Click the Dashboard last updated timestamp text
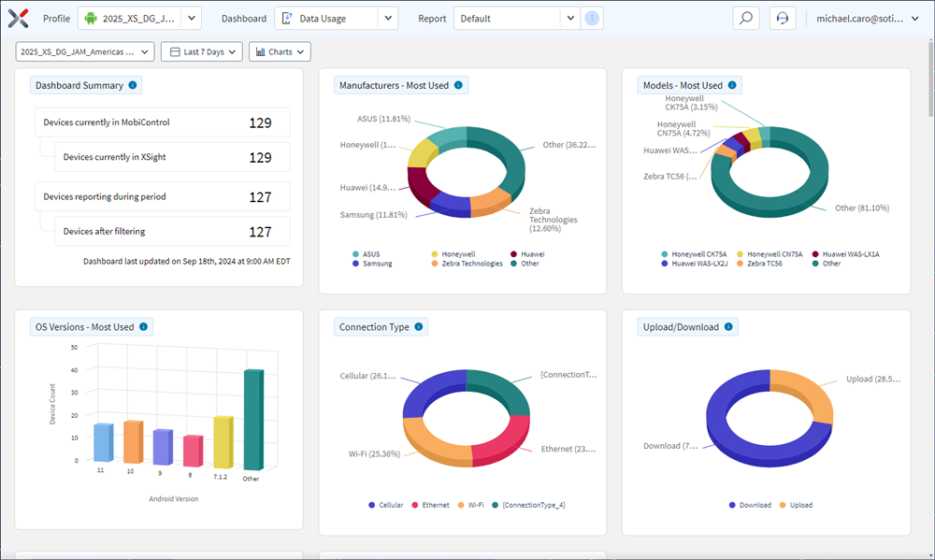935x560 pixels. click(187, 261)
